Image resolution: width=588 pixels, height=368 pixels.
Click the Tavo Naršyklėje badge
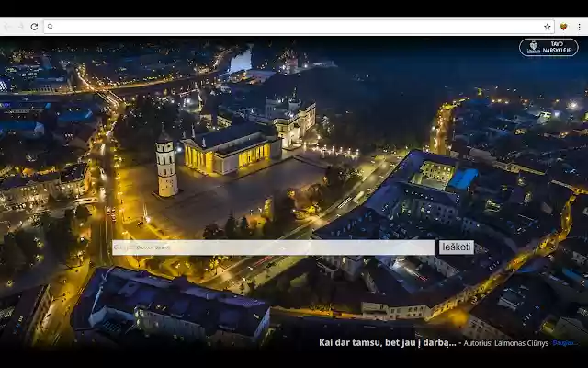pos(548,47)
